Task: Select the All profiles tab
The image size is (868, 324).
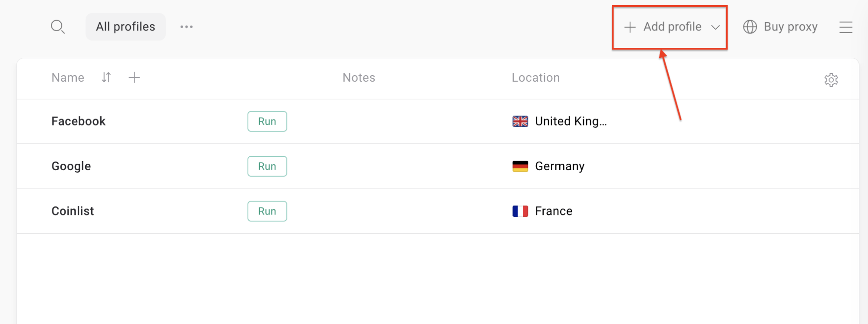Action: (x=125, y=27)
